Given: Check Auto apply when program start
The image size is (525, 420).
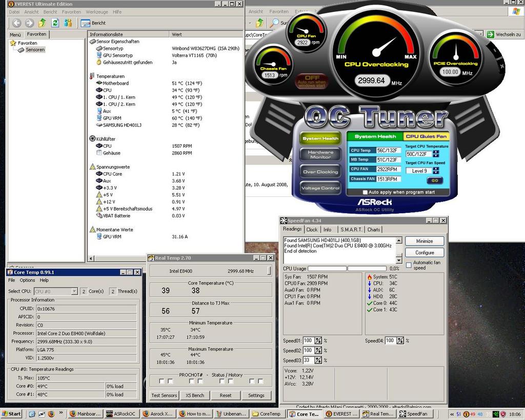Looking at the screenshot, I should coord(365,192).
